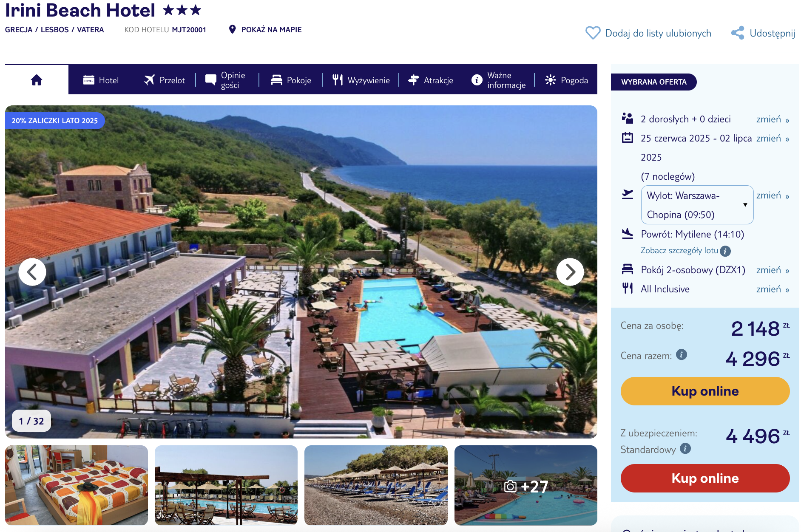Open flight details info icon
The height and width of the screenshot is (532, 801).
tap(726, 251)
